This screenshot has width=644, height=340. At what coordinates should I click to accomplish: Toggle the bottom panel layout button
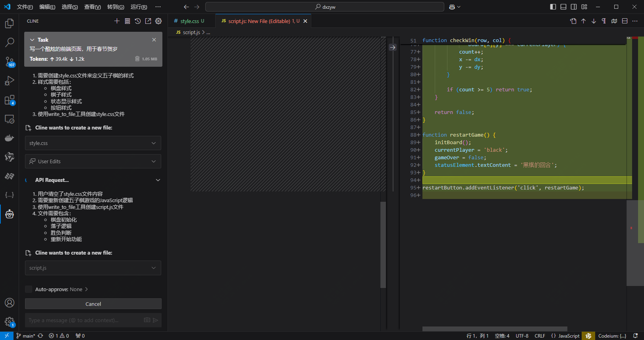point(563,7)
